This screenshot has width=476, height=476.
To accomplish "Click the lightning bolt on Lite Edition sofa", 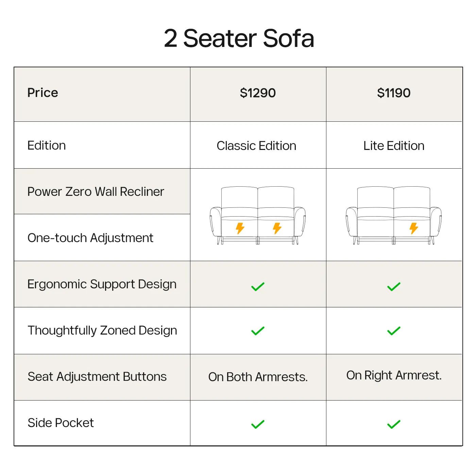I will tap(414, 228).
